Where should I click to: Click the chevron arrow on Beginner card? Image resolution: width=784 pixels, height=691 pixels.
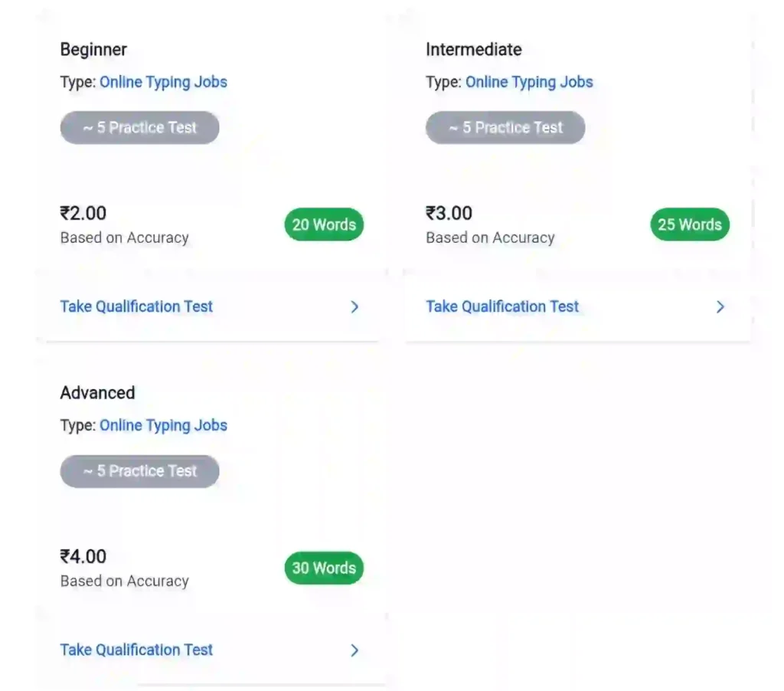pyautogui.click(x=354, y=307)
